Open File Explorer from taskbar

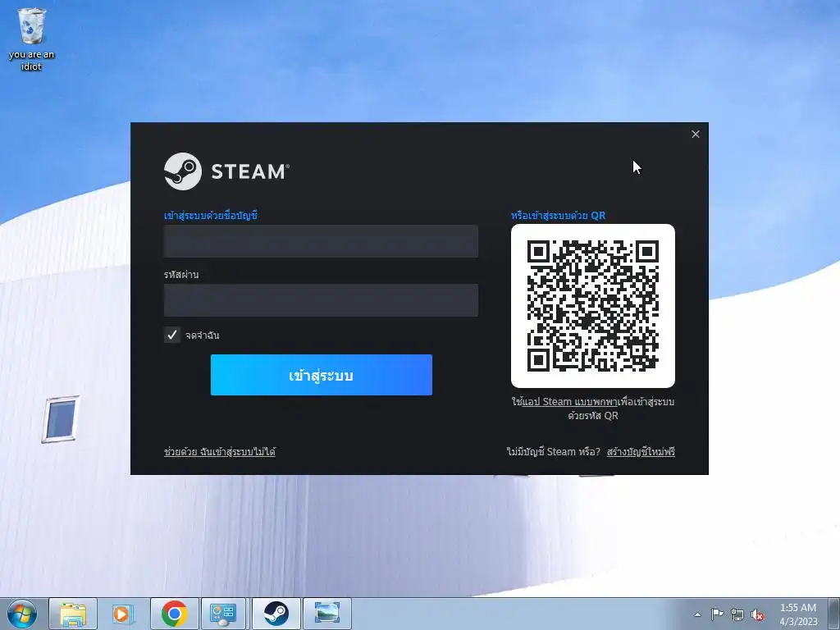pyautogui.click(x=73, y=614)
